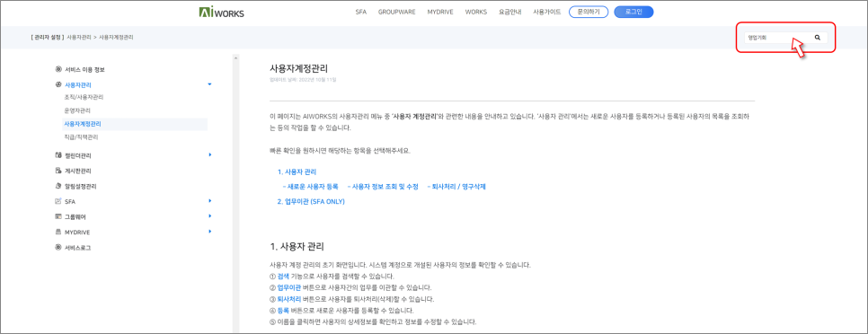Focus the search input field
This screenshot has height=334, width=868.
click(x=778, y=38)
